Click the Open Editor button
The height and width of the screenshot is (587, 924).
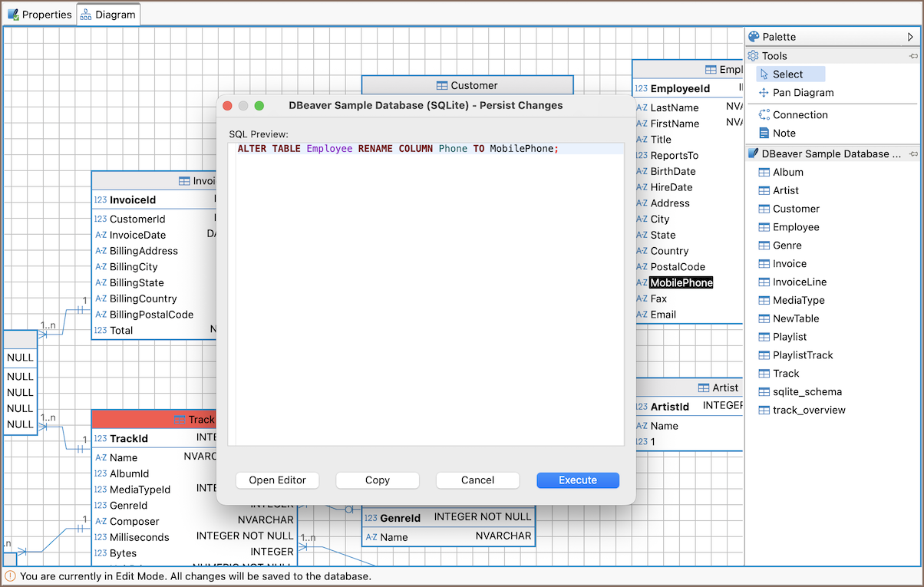277,480
